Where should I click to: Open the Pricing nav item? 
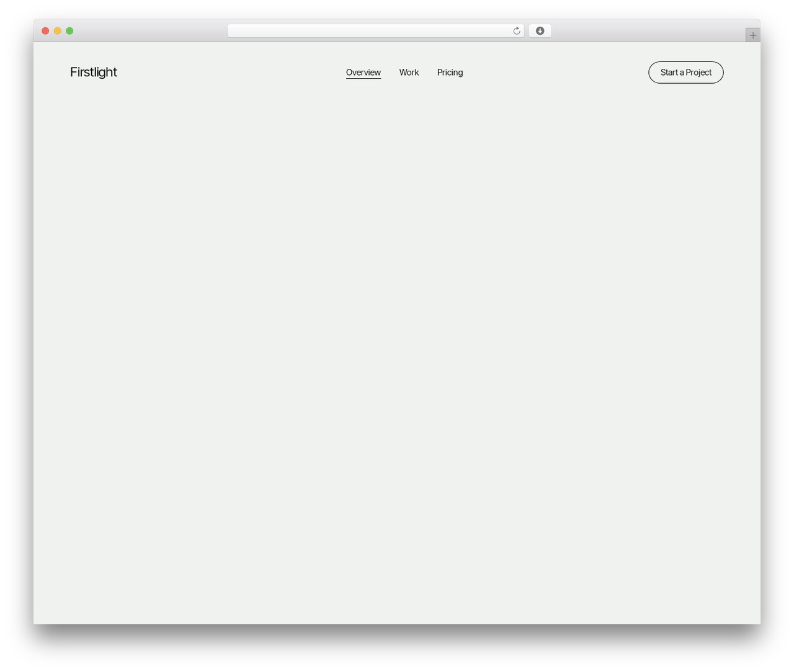click(x=450, y=73)
